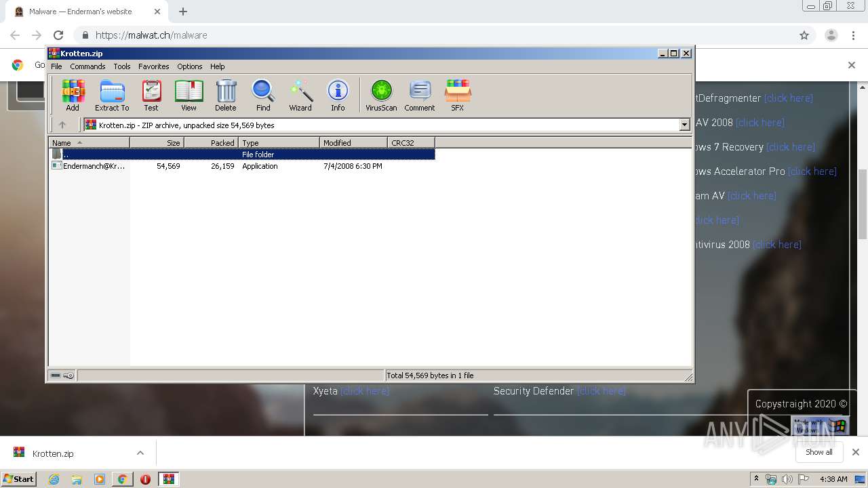Open the Chrome profile avatar
The height and width of the screenshot is (488, 868).
pos(831,35)
